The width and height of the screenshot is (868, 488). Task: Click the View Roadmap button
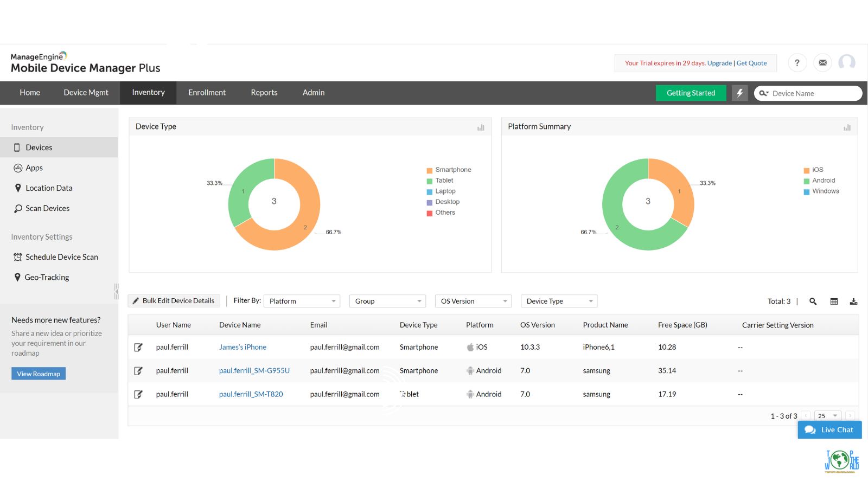point(39,374)
